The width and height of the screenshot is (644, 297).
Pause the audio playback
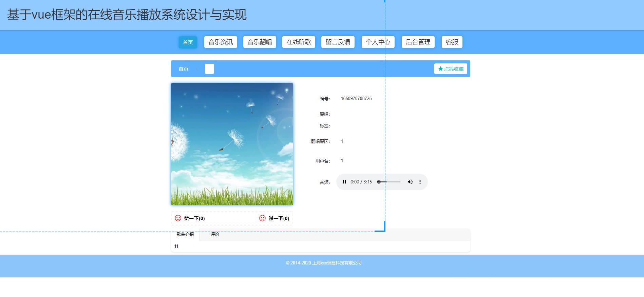coord(344,182)
